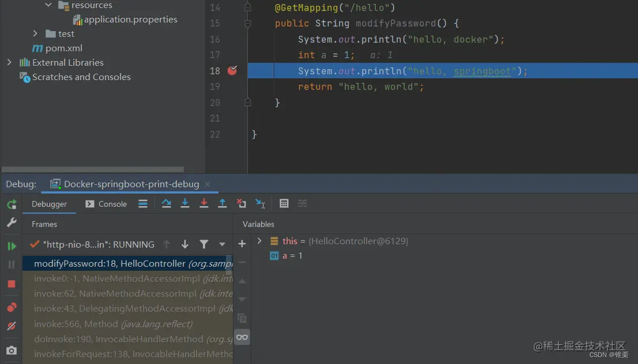Resume program with green play icon
638x364 pixels.
(x=12, y=246)
